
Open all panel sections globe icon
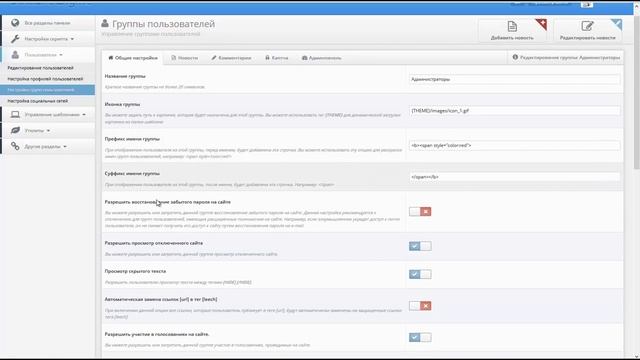tap(15, 23)
